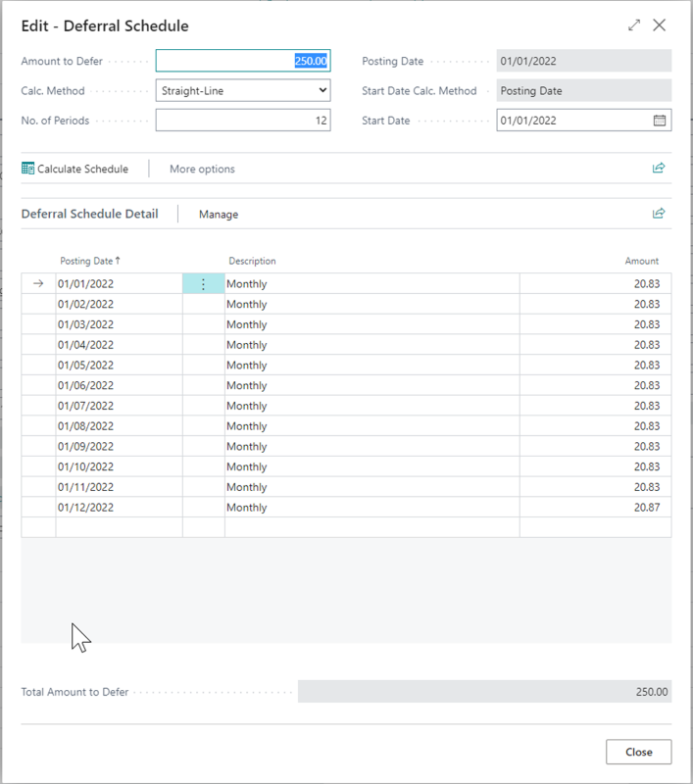Click the No. of Periods field
This screenshot has height=784, width=693.
tap(243, 121)
